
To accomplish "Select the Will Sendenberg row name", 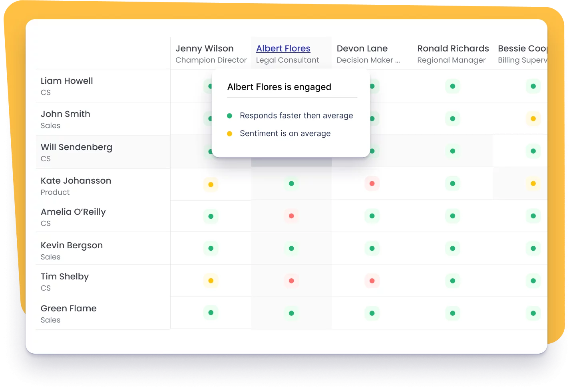I will [x=76, y=147].
